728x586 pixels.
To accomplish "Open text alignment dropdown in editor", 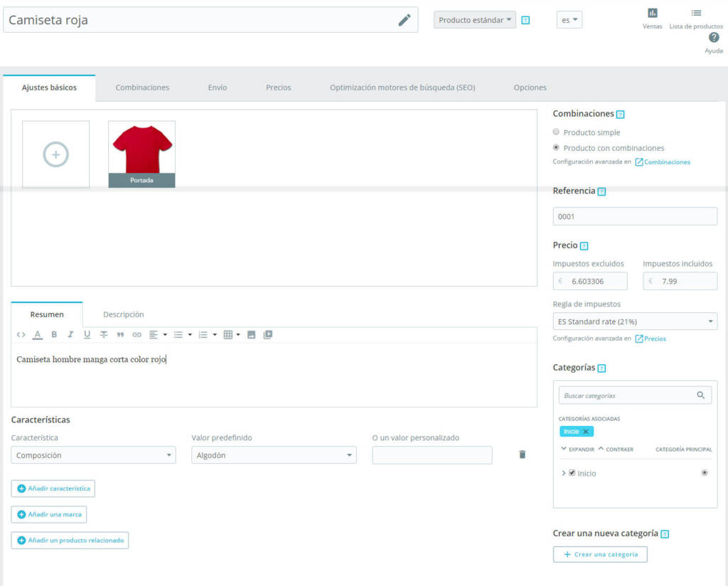I will tap(158, 334).
